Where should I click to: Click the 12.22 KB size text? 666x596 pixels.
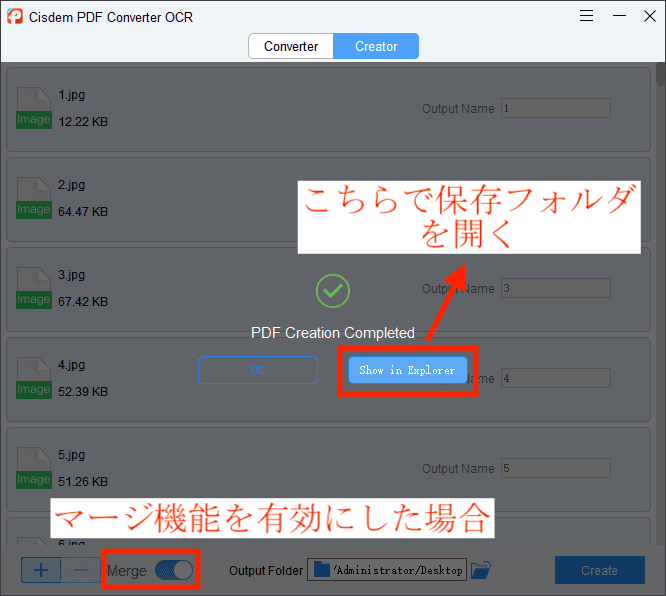coord(83,122)
